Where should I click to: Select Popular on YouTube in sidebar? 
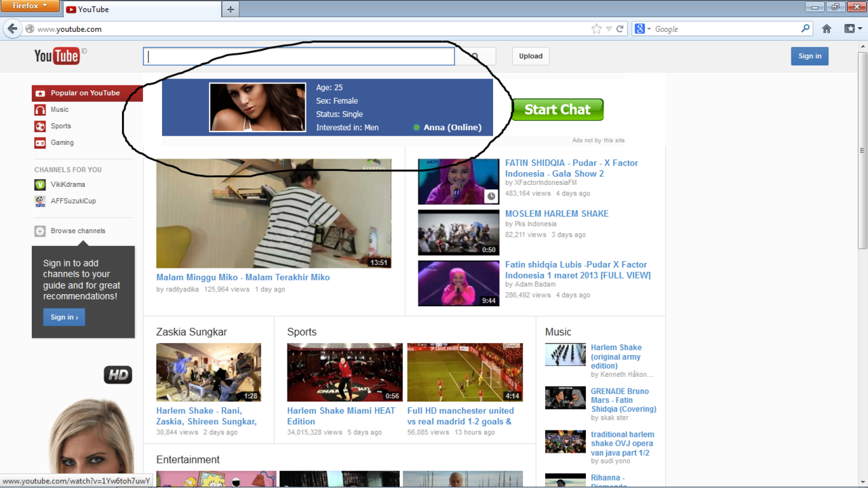(87, 94)
